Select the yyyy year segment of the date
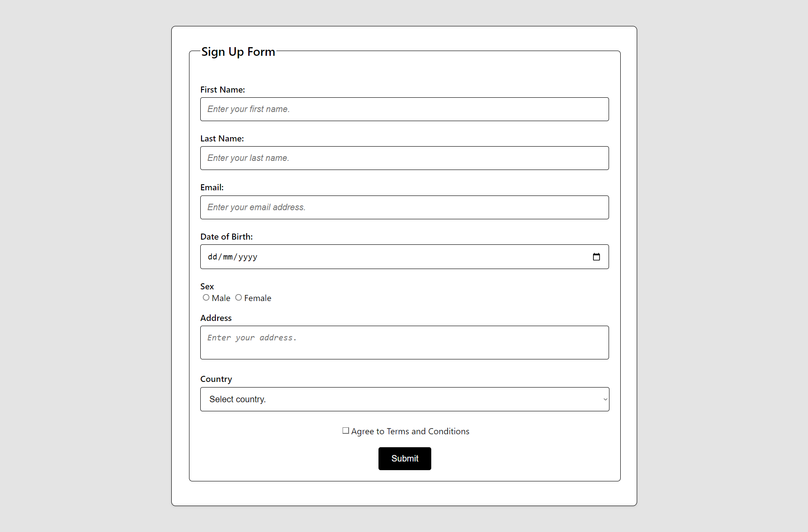808x532 pixels. (248, 257)
